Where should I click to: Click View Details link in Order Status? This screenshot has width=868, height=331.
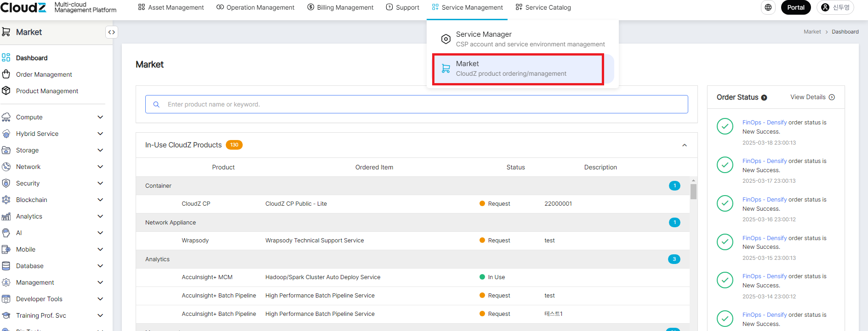tap(812, 97)
